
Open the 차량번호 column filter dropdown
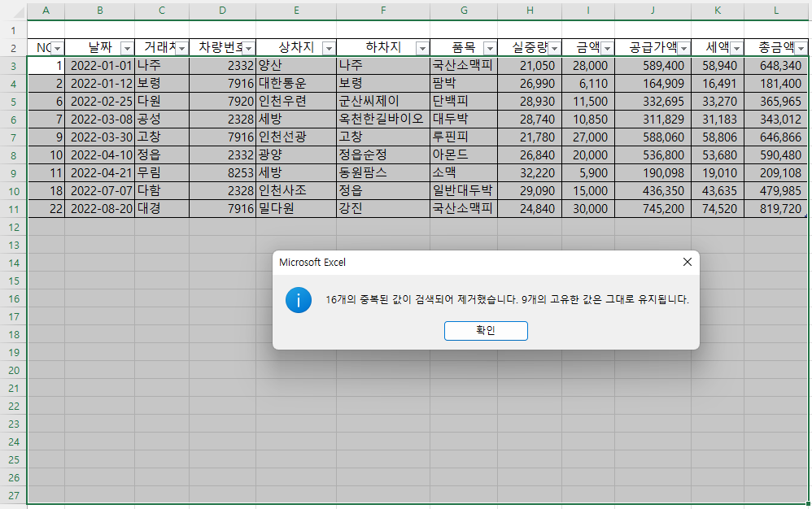click(249, 49)
